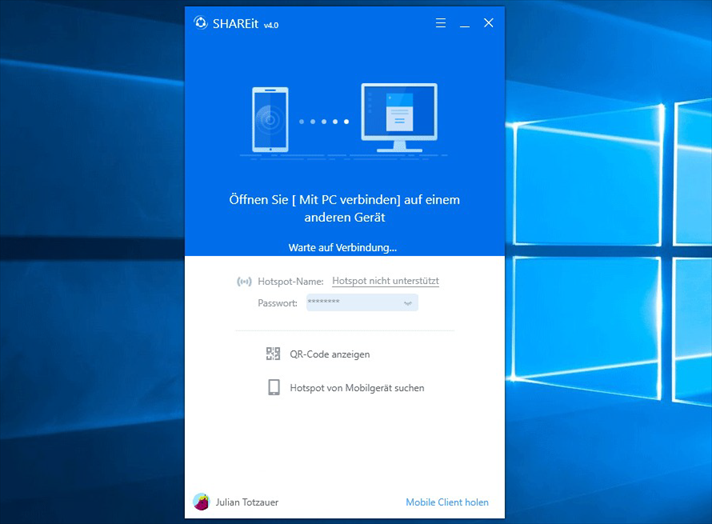Click 'Hotspot-Name:' label
This screenshot has height=524, width=712.
tap(291, 282)
